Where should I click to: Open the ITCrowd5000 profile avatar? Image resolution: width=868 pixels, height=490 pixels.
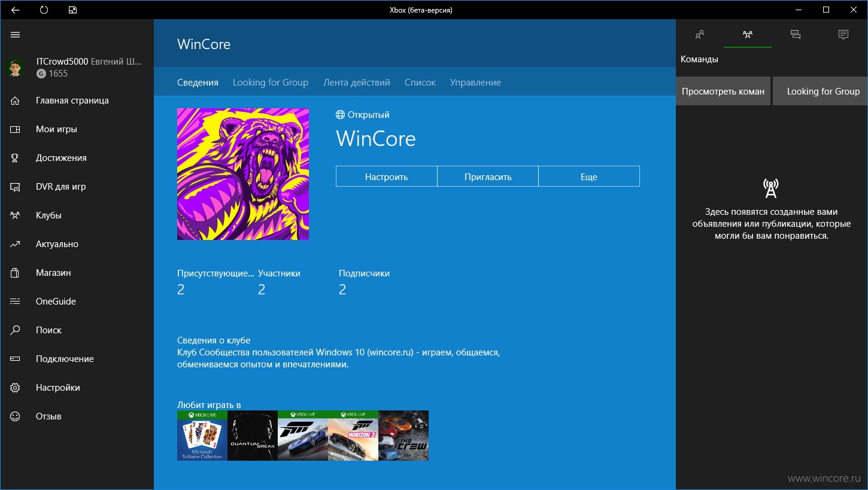click(16, 68)
